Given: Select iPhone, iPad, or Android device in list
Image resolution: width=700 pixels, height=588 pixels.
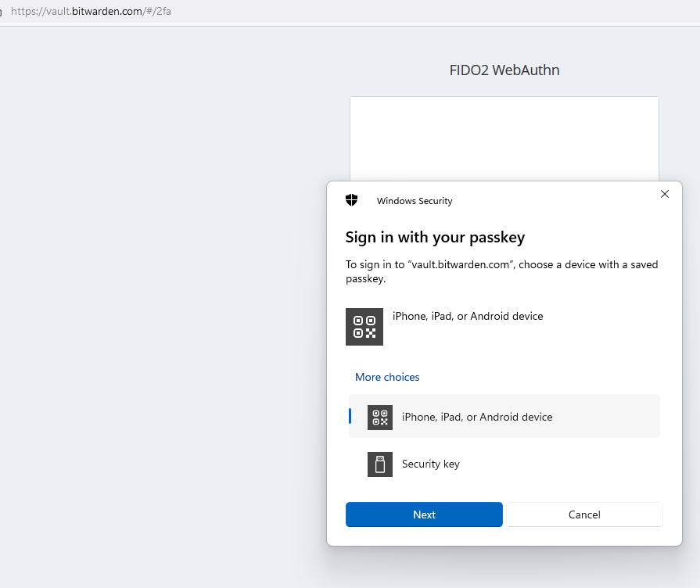Looking at the screenshot, I should point(504,416).
